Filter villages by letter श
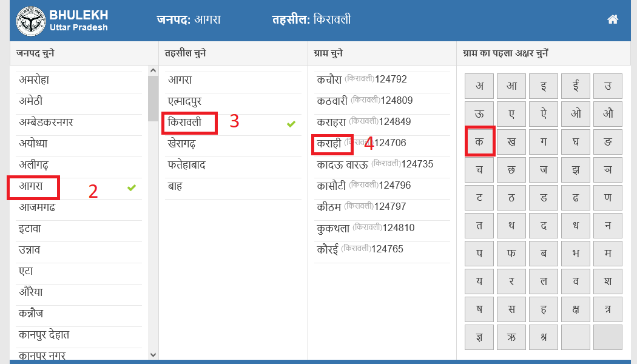This screenshot has width=637, height=364. coord(608,281)
